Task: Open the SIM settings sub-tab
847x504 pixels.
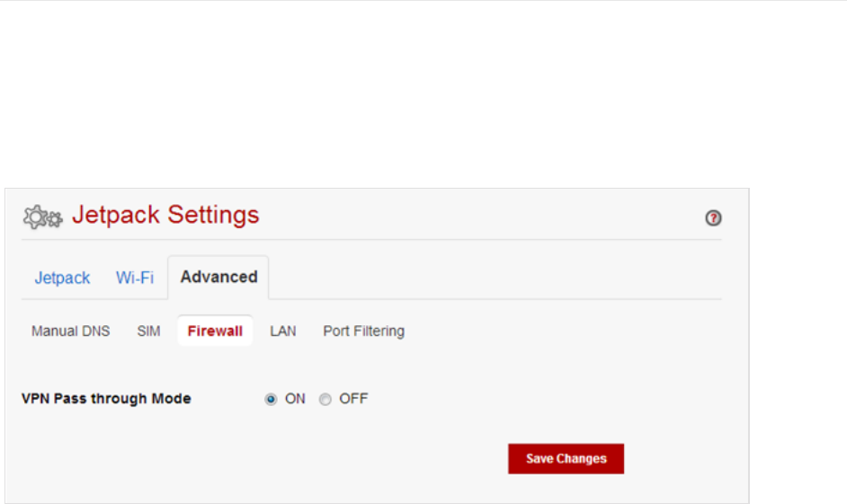Action: click(148, 332)
